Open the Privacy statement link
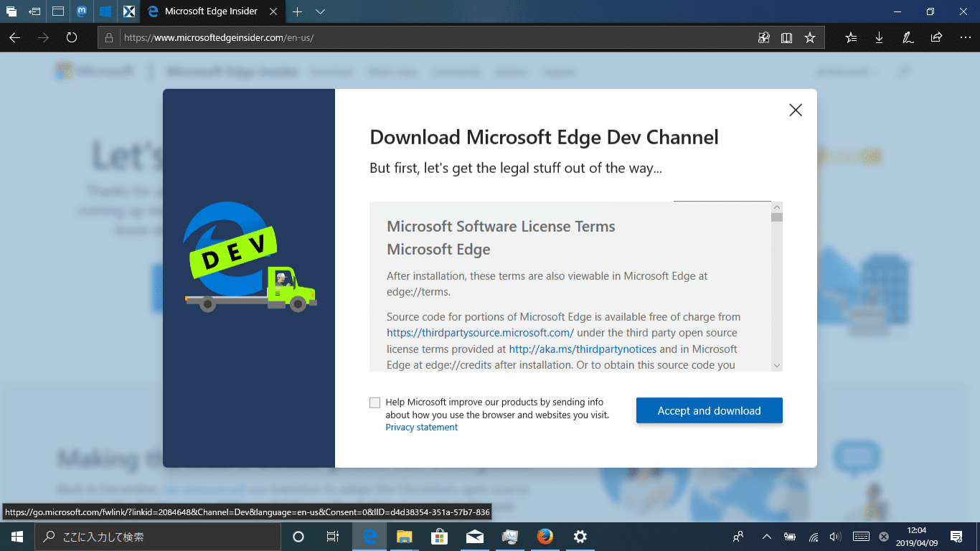This screenshot has height=551, width=980. (x=422, y=427)
